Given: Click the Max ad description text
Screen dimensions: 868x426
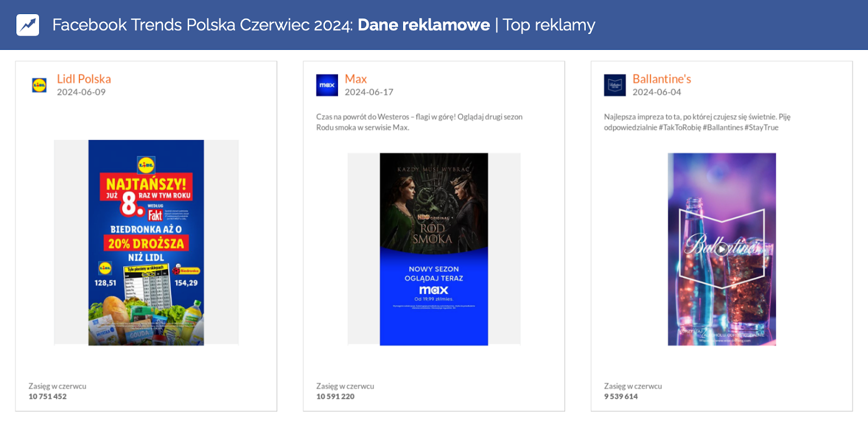Looking at the screenshot, I should [x=419, y=122].
